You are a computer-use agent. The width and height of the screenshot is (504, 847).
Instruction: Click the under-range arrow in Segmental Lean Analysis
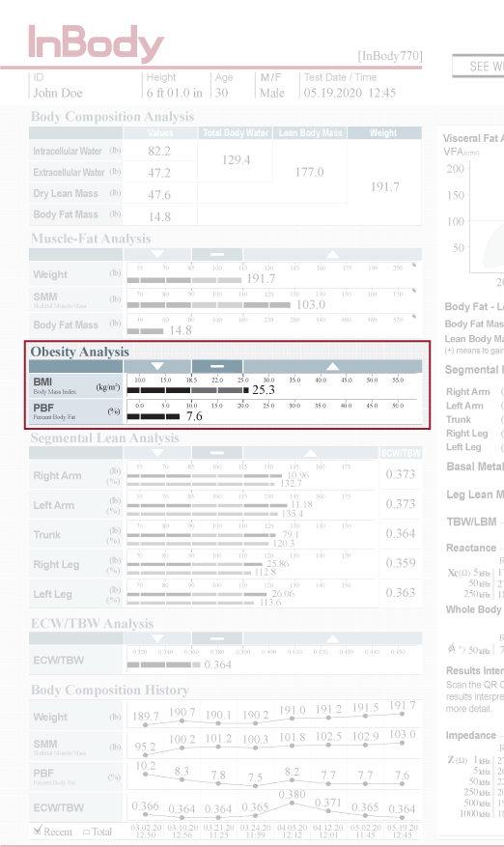point(157,453)
